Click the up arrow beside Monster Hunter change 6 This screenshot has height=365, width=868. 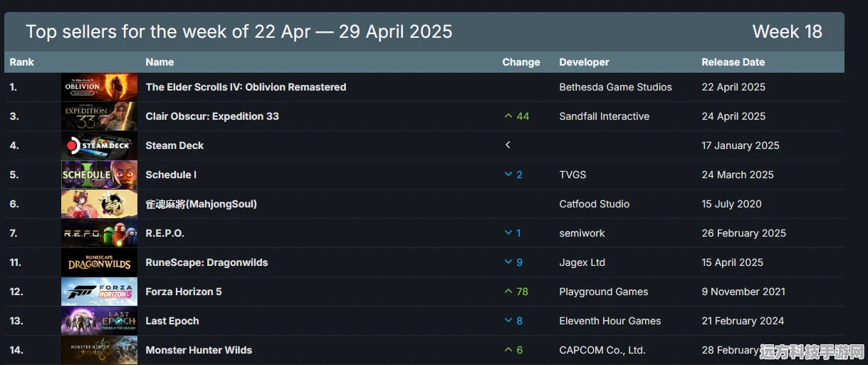508,350
